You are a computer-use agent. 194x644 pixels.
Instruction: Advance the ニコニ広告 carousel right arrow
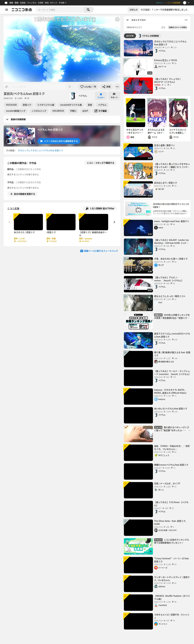click(x=114, y=222)
